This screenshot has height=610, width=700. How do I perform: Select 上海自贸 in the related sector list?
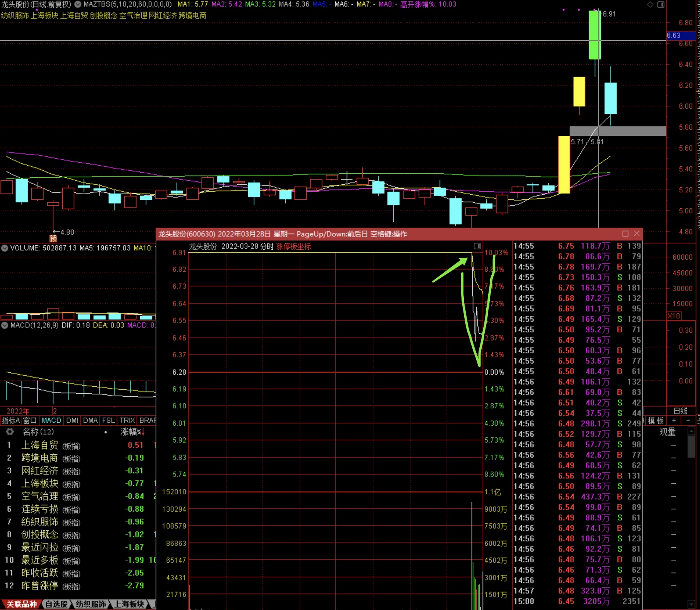click(39, 445)
